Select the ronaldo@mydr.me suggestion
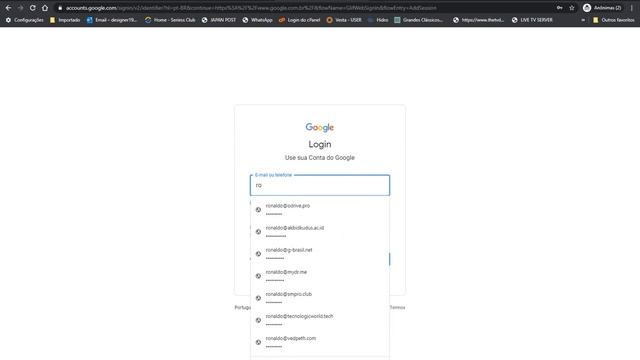The width and height of the screenshot is (640, 360). pos(320,275)
